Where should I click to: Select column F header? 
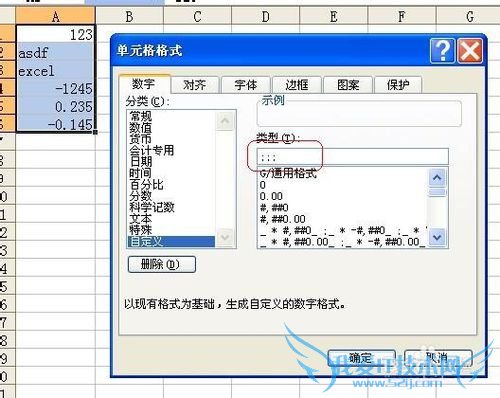pos(402,16)
